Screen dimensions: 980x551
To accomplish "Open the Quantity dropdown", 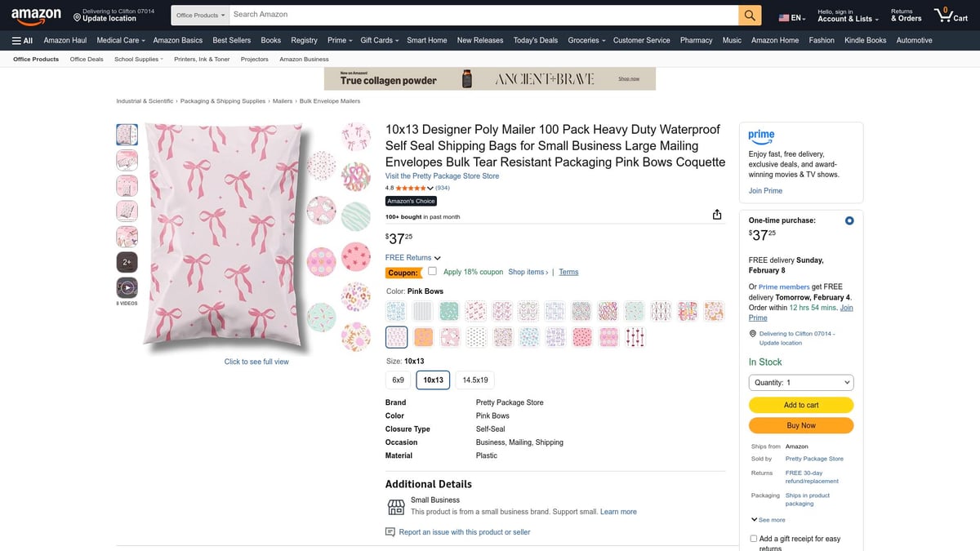I will (x=800, y=382).
